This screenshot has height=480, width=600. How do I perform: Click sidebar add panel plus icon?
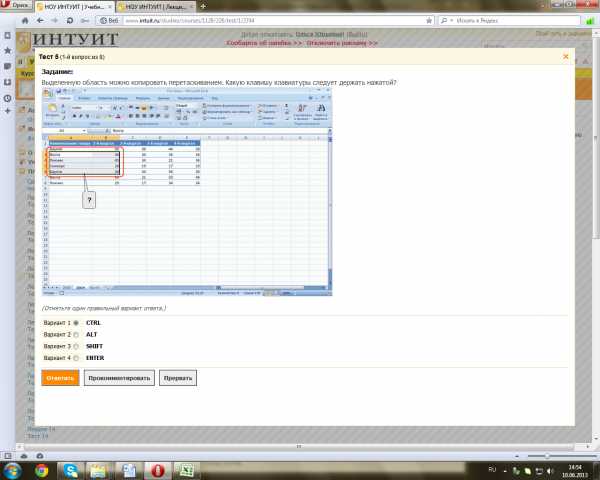point(7,111)
